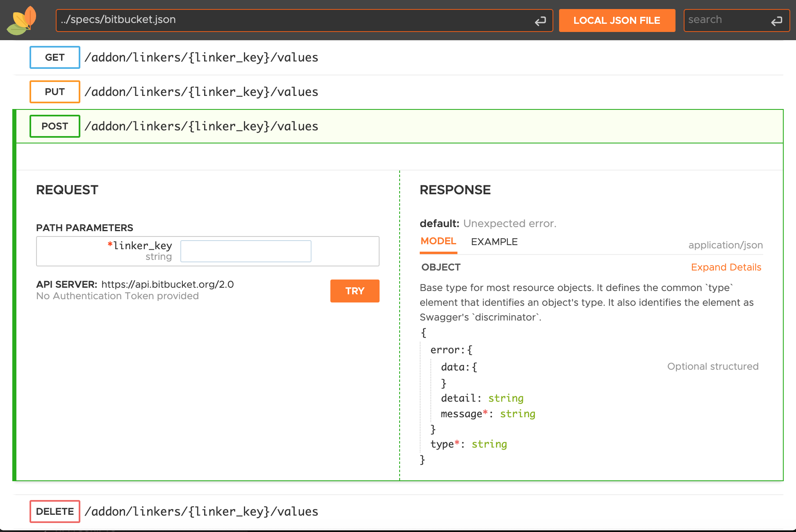Click the PUT method badge
This screenshot has width=796, height=532.
pyautogui.click(x=55, y=92)
